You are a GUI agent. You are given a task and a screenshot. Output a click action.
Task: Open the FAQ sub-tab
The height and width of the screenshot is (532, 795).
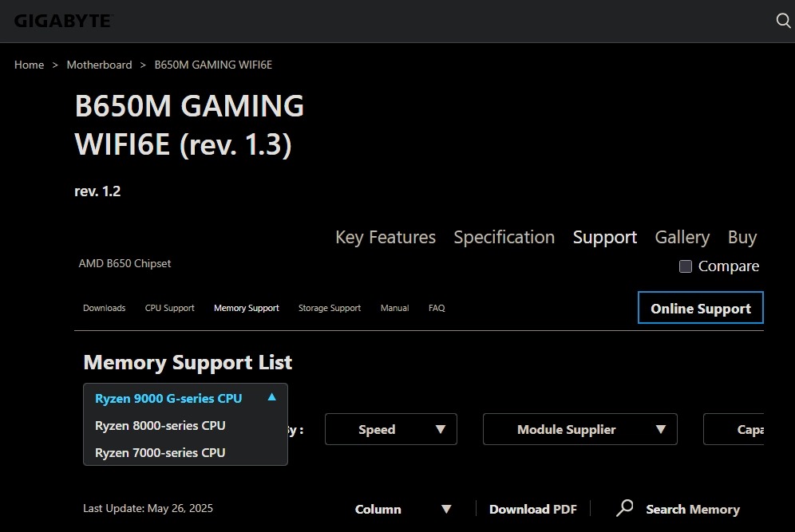click(x=437, y=308)
